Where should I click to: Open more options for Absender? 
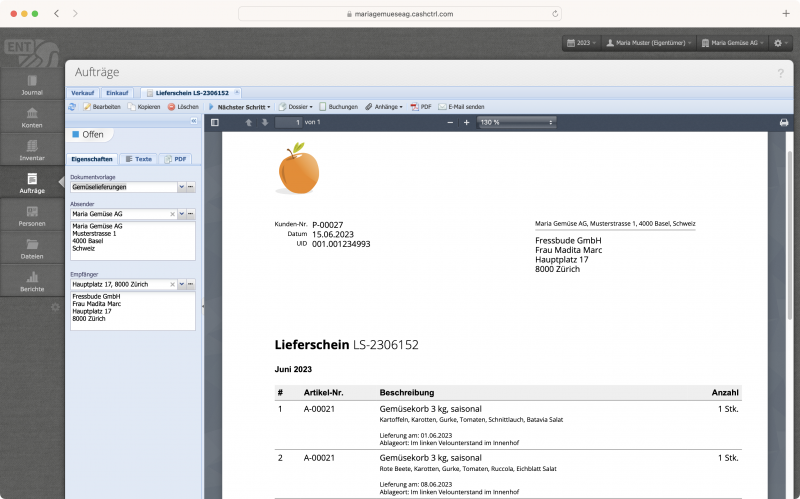[191, 214]
